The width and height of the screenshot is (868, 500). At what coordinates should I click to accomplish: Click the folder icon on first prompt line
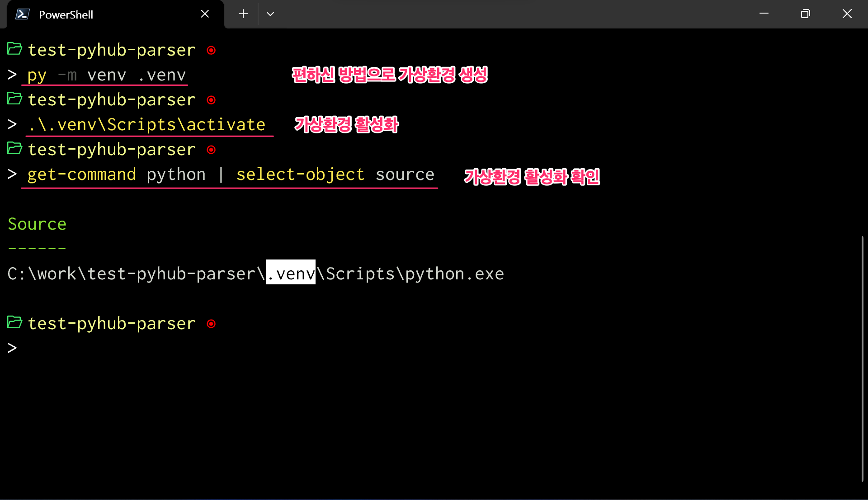tap(15, 49)
